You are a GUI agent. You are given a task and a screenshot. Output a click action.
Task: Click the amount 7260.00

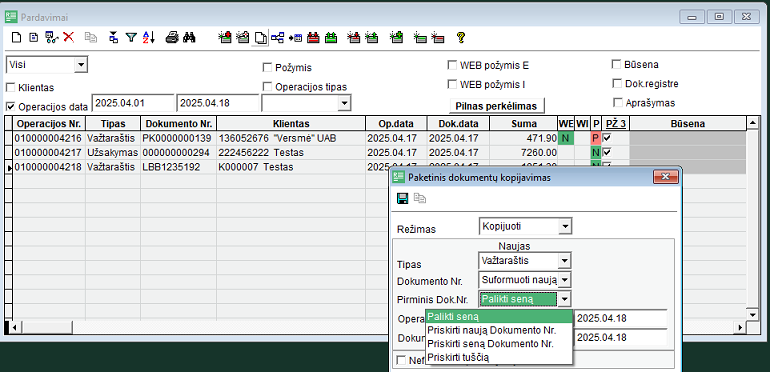pyautogui.click(x=524, y=153)
